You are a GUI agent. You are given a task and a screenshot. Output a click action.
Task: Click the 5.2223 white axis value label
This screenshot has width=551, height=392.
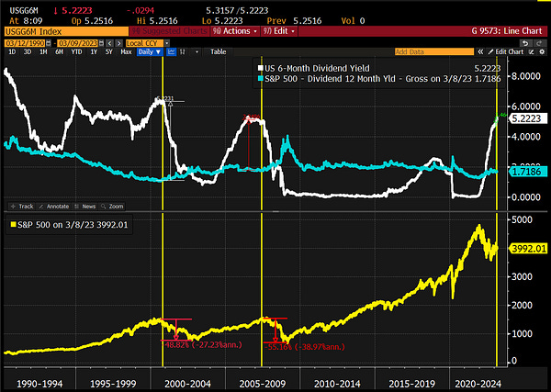[527, 118]
